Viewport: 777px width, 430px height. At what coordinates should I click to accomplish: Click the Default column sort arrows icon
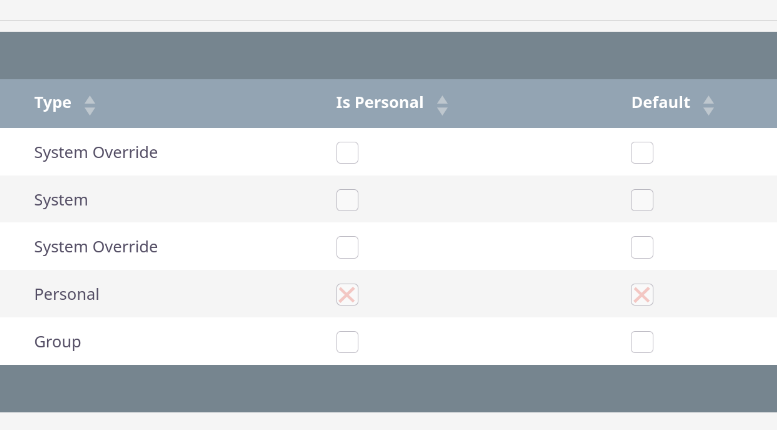pyautogui.click(x=708, y=104)
